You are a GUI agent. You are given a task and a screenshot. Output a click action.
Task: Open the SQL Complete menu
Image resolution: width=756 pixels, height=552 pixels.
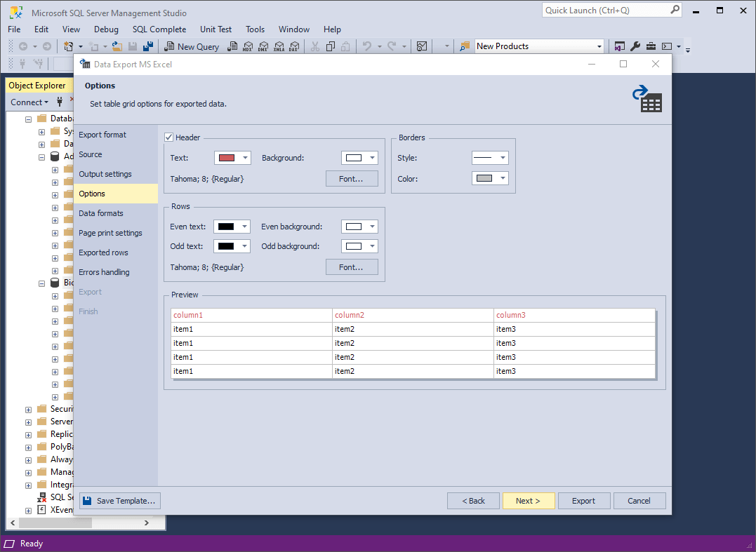159,29
